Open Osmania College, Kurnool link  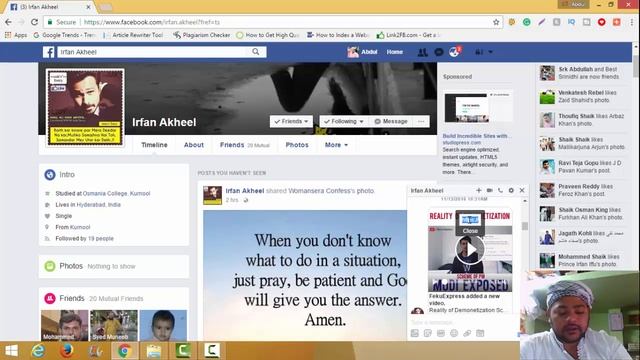[x=116, y=193]
